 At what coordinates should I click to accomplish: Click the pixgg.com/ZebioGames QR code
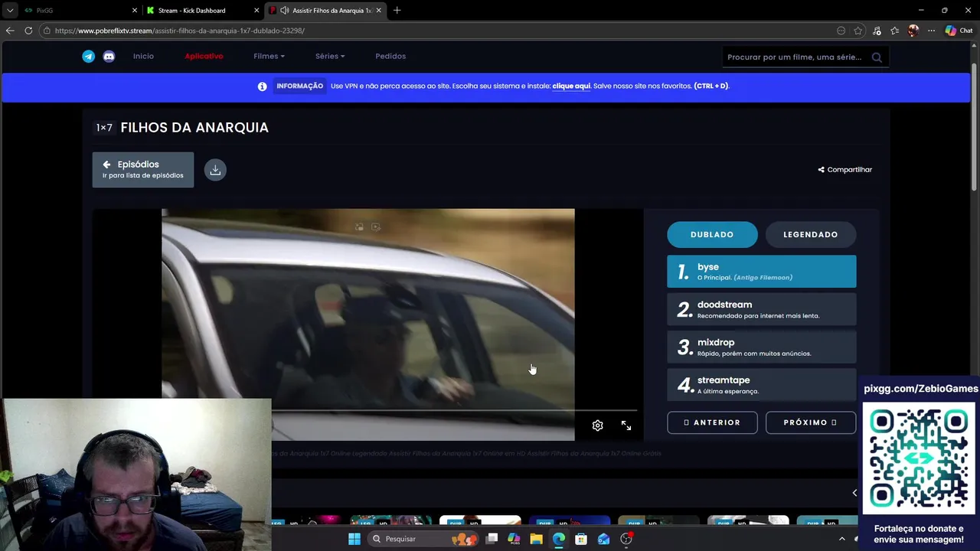(920, 459)
